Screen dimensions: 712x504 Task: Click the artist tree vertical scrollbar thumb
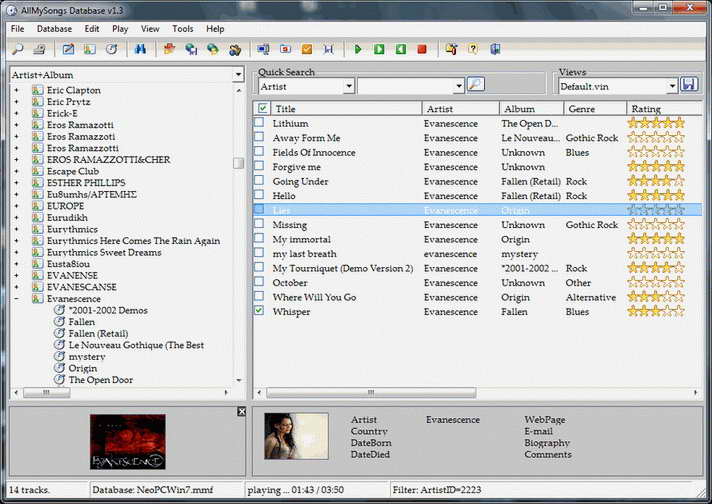[x=238, y=163]
